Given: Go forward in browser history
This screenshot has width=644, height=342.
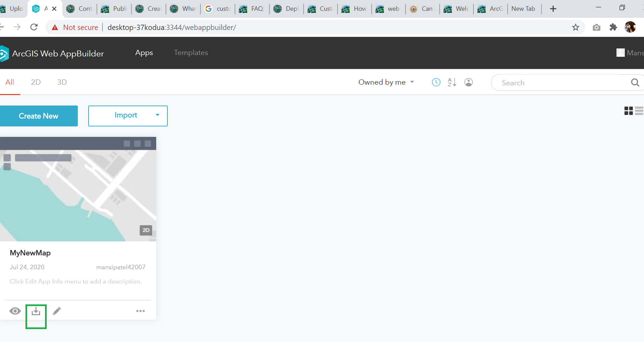Looking at the screenshot, I should pos(17,27).
